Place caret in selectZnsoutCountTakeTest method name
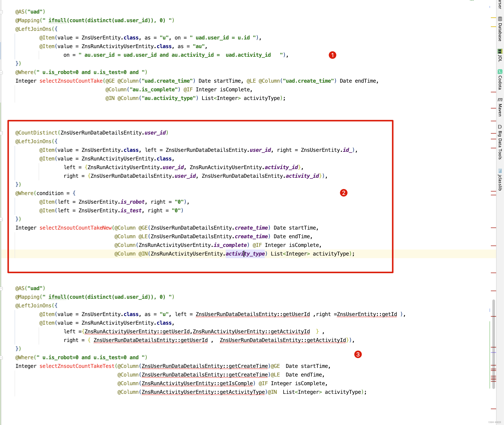Image resolution: width=504 pixels, height=425 pixels. click(77, 366)
